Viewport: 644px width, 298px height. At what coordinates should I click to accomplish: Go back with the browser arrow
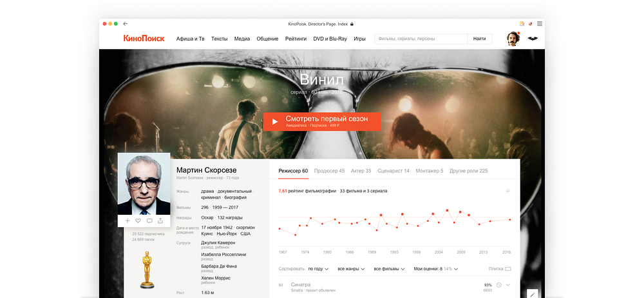(x=126, y=24)
